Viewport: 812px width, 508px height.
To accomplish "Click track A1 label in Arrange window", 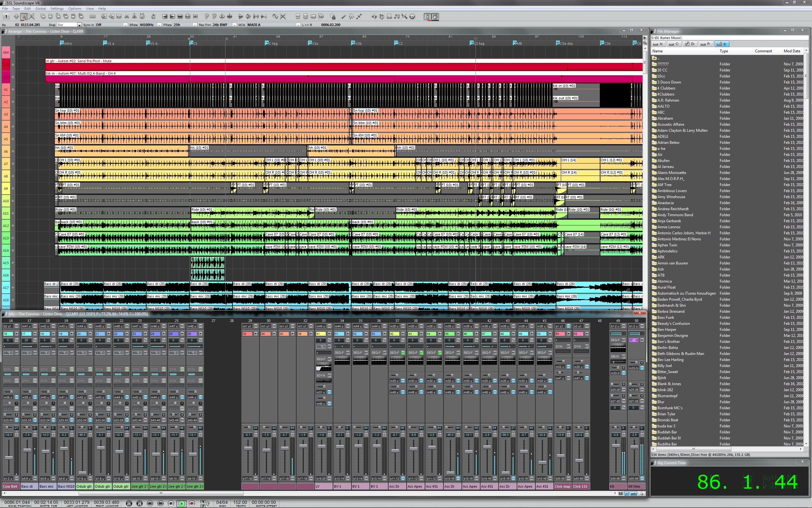I will [x=6, y=90].
